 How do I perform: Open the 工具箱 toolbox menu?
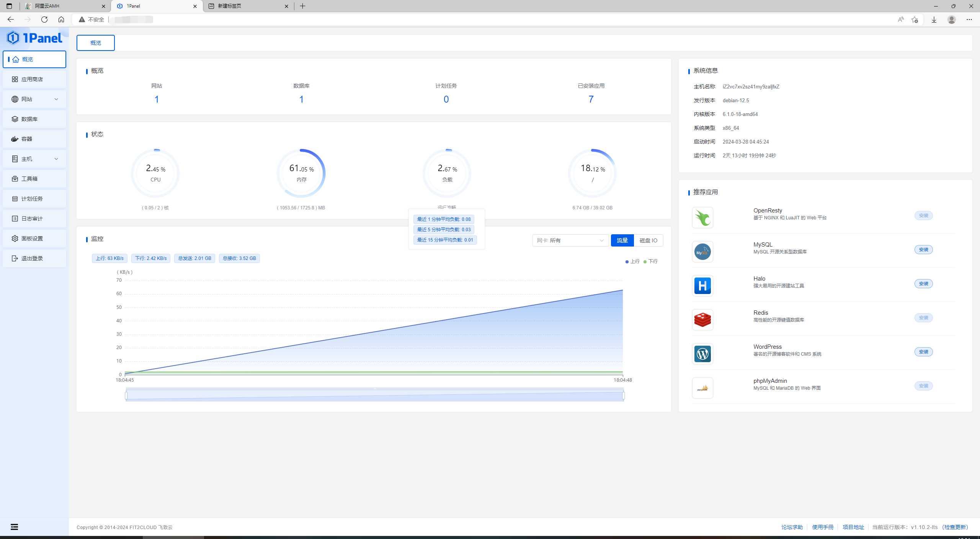point(34,179)
